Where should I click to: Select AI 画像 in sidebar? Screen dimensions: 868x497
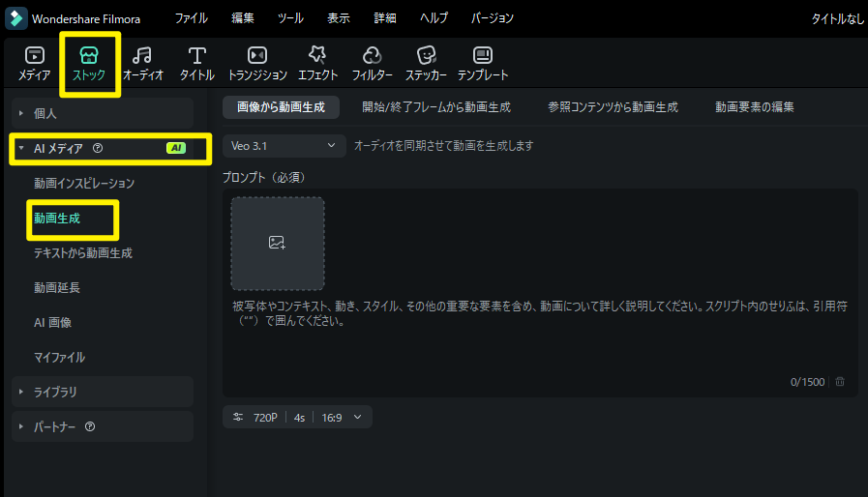pyautogui.click(x=52, y=323)
